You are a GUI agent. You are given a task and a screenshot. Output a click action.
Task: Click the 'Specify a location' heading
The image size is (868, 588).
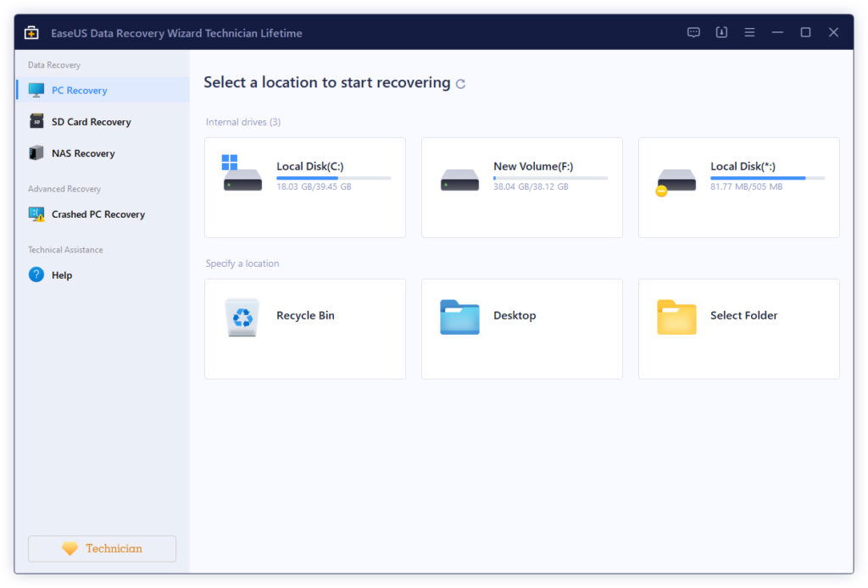coord(242,263)
